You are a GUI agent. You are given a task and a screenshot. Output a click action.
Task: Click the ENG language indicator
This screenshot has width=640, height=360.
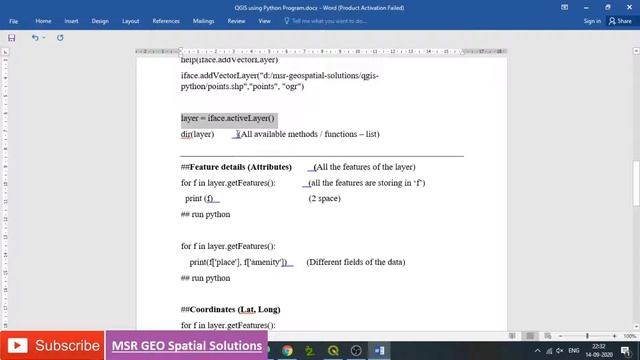pos(573,351)
